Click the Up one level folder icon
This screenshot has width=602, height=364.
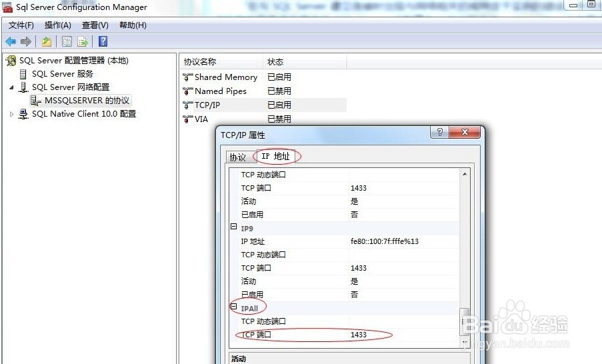(47, 41)
